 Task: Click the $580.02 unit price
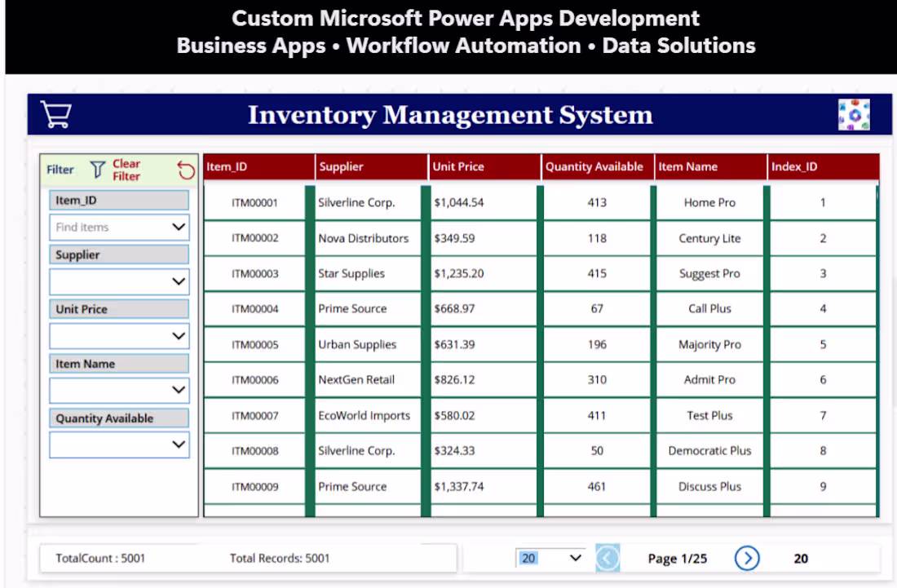click(x=454, y=415)
